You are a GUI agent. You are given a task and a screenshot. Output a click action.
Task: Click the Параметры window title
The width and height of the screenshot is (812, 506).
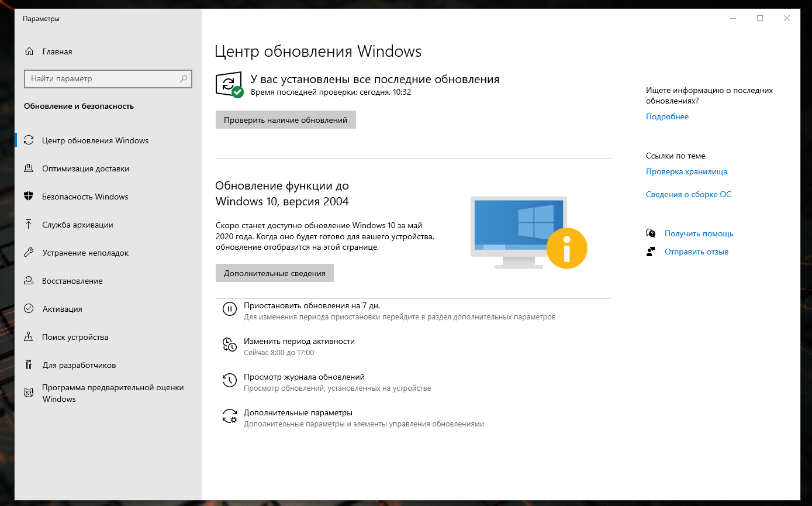(41, 19)
